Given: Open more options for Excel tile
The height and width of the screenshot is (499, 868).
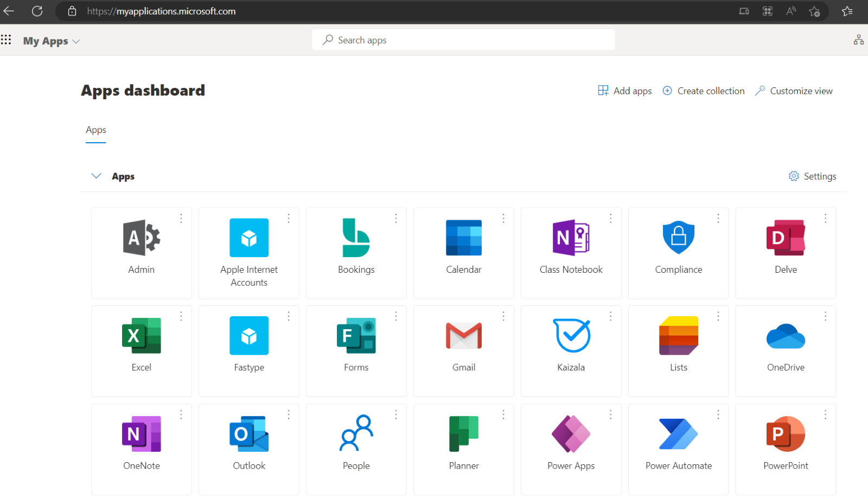Looking at the screenshot, I should point(181,316).
